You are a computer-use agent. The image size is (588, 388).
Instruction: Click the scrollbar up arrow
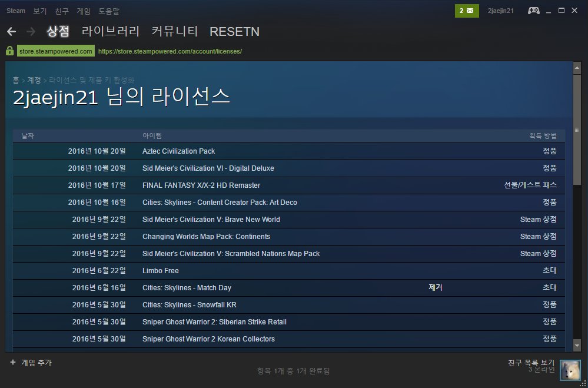577,68
